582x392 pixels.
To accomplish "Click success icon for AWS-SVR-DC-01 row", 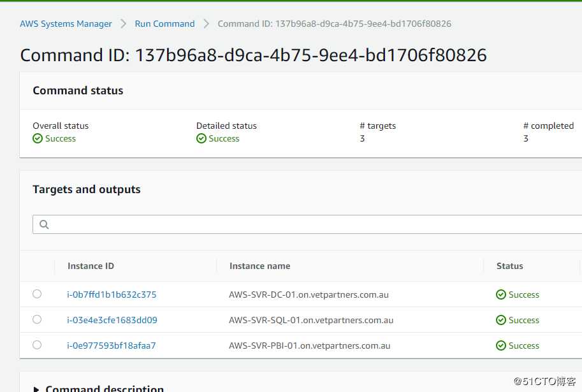I will tap(500, 294).
